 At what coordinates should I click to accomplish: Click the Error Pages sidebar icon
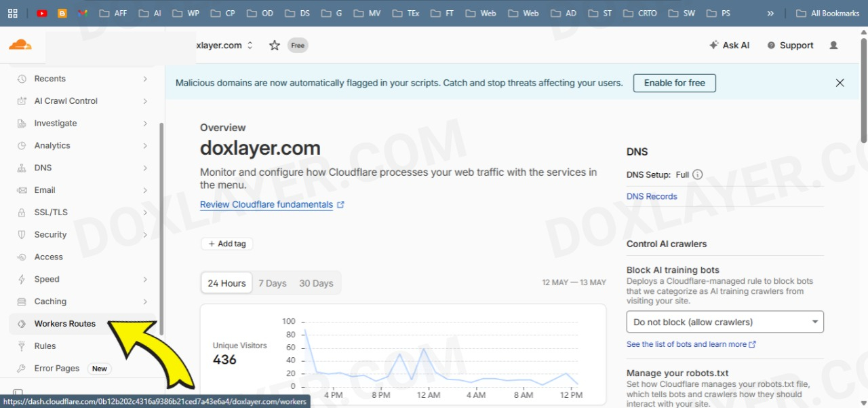click(22, 369)
